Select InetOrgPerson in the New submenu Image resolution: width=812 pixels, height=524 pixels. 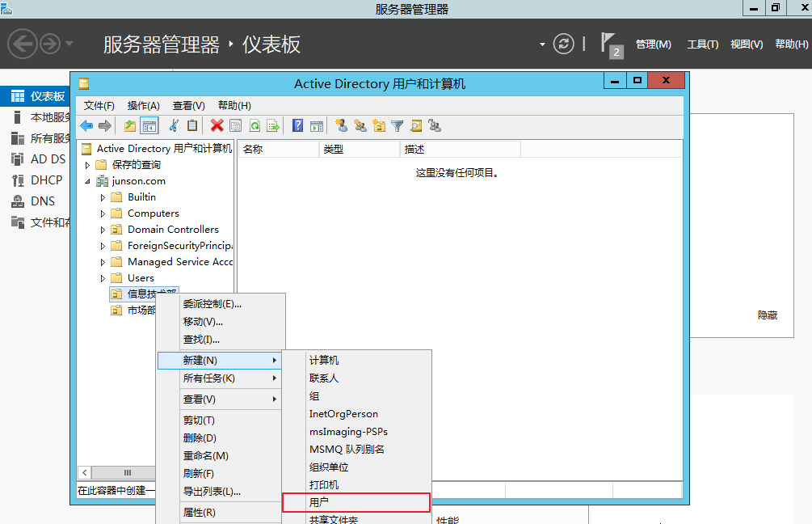pos(356,413)
